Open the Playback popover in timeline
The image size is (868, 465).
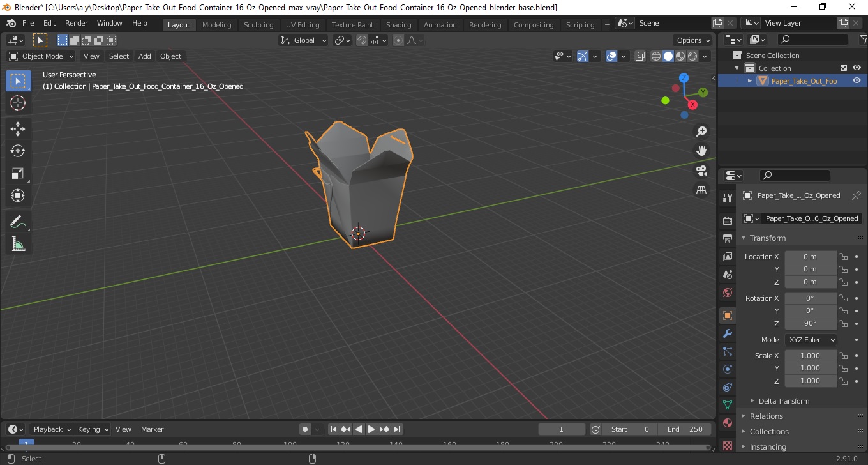[x=52, y=429]
